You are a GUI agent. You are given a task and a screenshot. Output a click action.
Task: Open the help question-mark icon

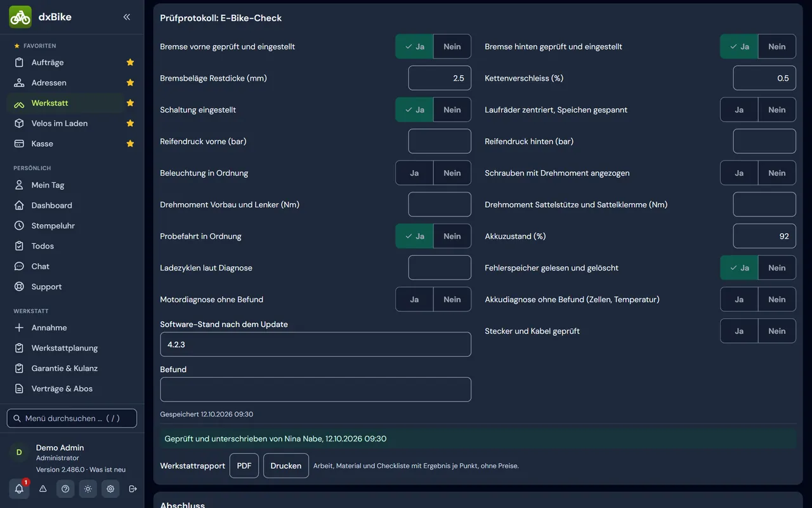(x=65, y=489)
